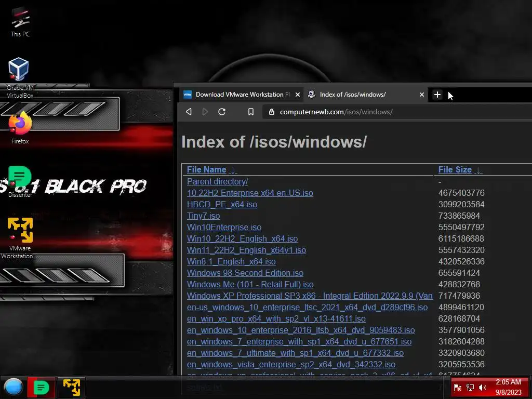Image resolution: width=532 pixels, height=399 pixels.
Task: Click the Start orb on taskbar
Action: (x=13, y=387)
